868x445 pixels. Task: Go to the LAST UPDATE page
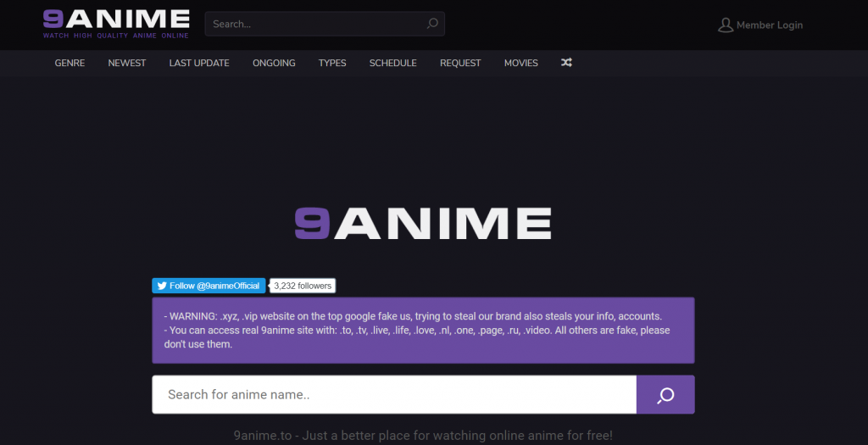[199, 63]
